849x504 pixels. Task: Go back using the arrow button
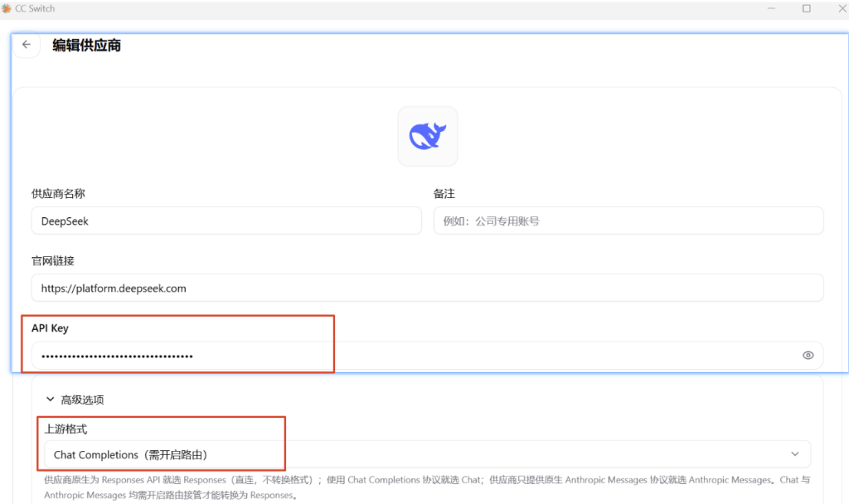(x=26, y=45)
